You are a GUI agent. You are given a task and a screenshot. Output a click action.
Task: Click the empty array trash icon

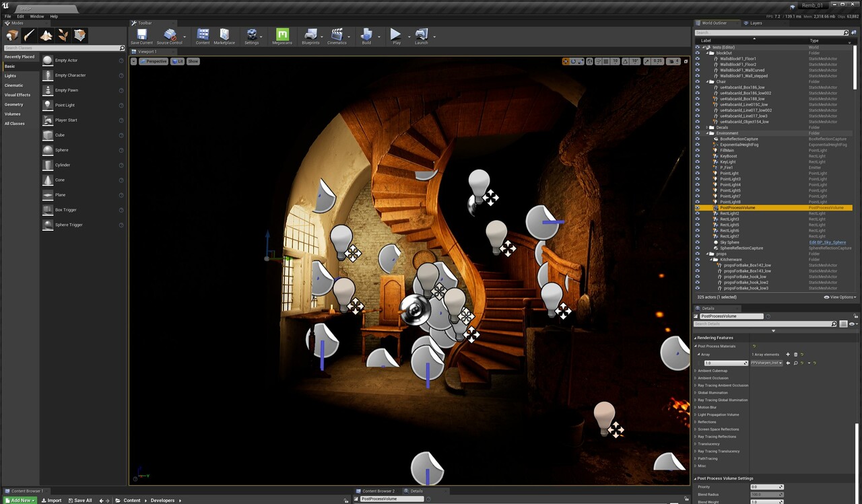[x=795, y=355]
